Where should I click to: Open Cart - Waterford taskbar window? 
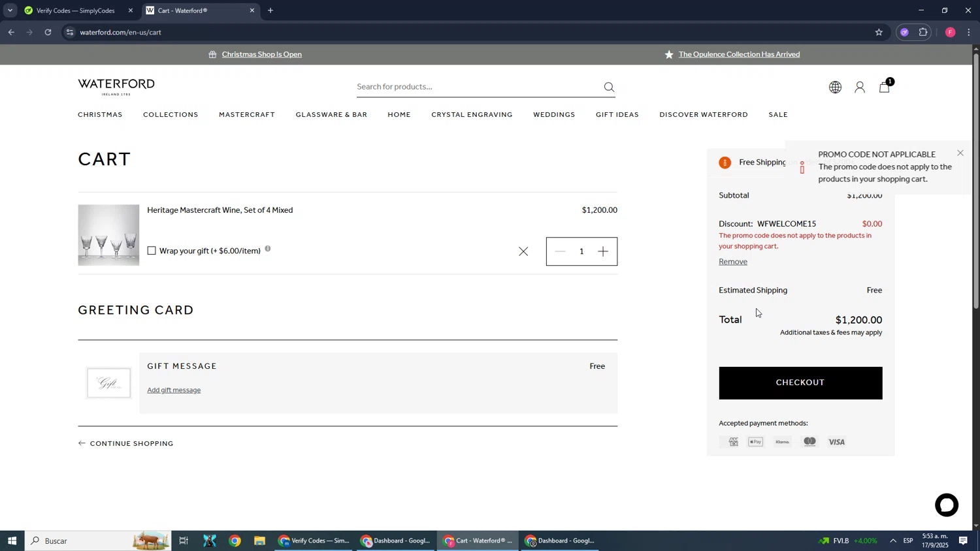tap(479, 541)
